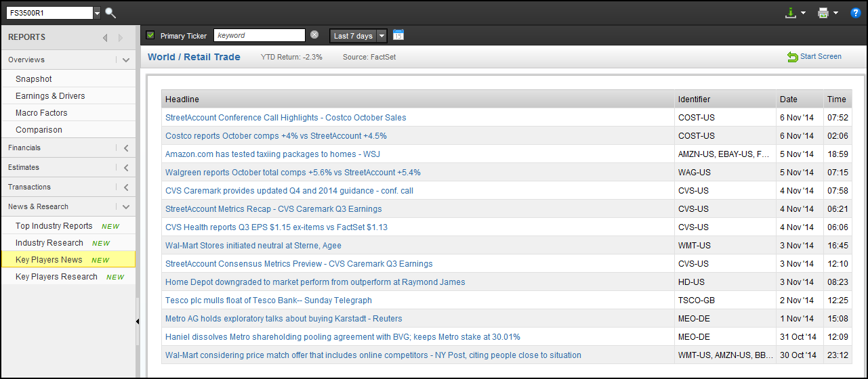Open Tesco Bank float headline
The image size is (868, 379).
pyautogui.click(x=268, y=300)
